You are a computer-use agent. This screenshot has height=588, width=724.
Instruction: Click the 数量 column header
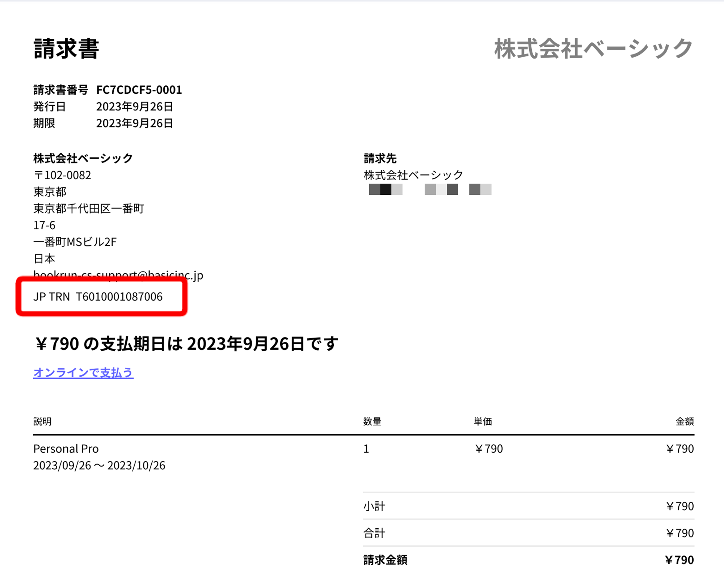pyautogui.click(x=372, y=421)
